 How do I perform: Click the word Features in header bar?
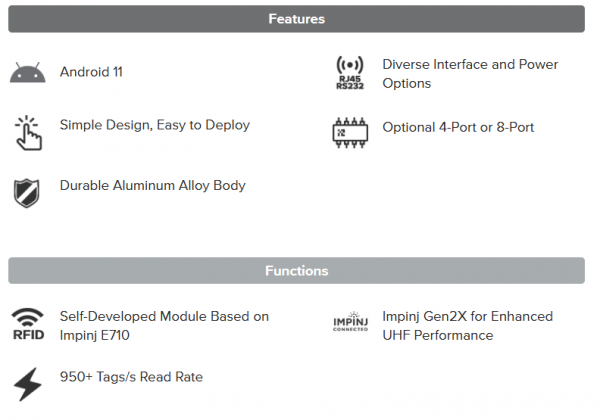coord(296,19)
